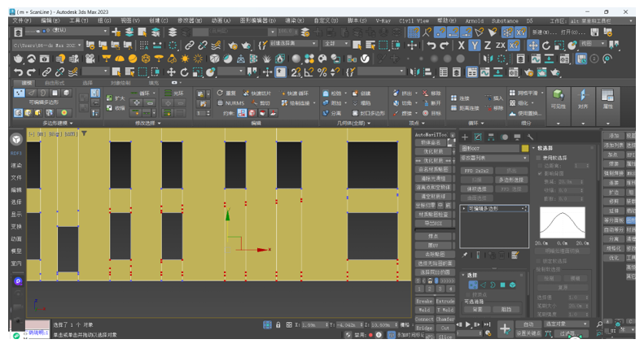Activate Vertex sub-object selection mode

[x=473, y=285]
